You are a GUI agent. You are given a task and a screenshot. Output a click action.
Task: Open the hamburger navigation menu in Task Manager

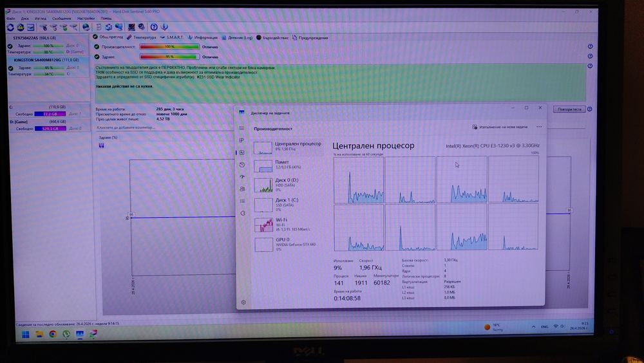pyautogui.click(x=241, y=128)
